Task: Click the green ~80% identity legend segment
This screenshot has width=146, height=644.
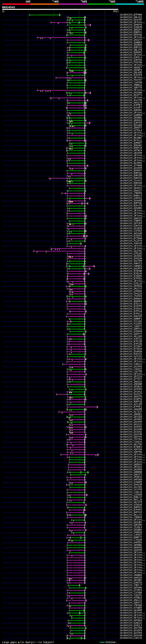Action: 101,4
